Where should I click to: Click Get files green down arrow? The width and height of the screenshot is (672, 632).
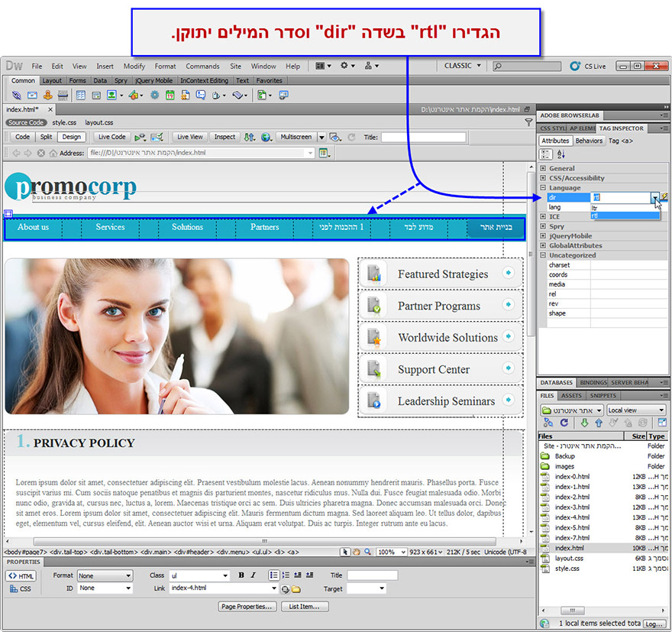tap(584, 423)
